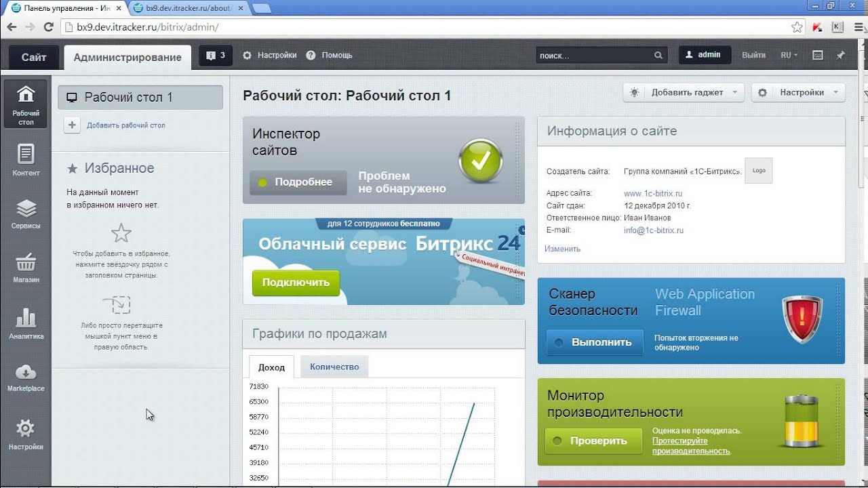Click the Информация о сайте gadget title

[x=612, y=131]
